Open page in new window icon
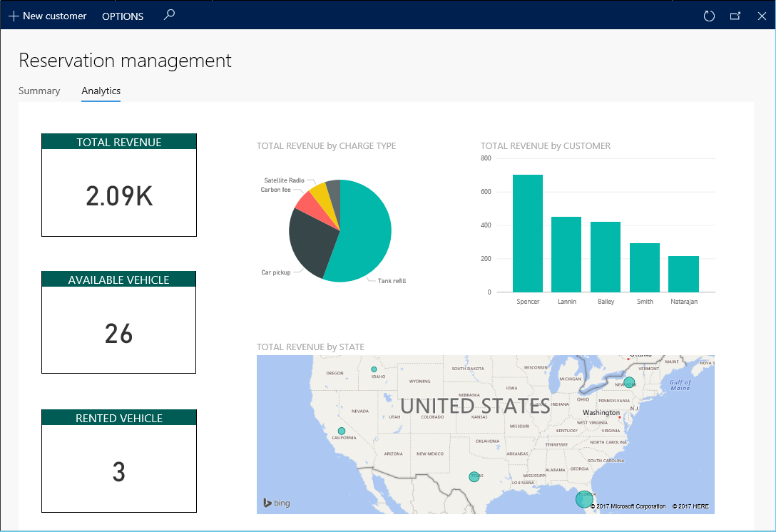The height and width of the screenshot is (532, 776). (x=735, y=16)
